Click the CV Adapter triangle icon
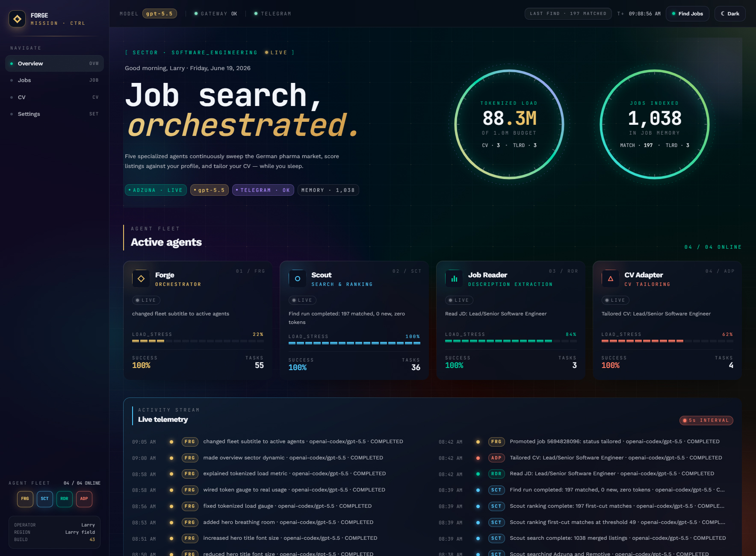This screenshot has height=556, width=756. tap(611, 279)
